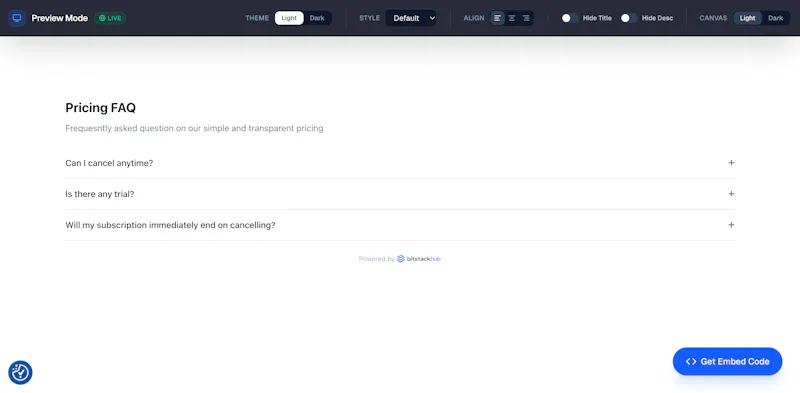Open the round checkmark widget icon
This screenshot has width=800, height=393.
[x=20, y=373]
